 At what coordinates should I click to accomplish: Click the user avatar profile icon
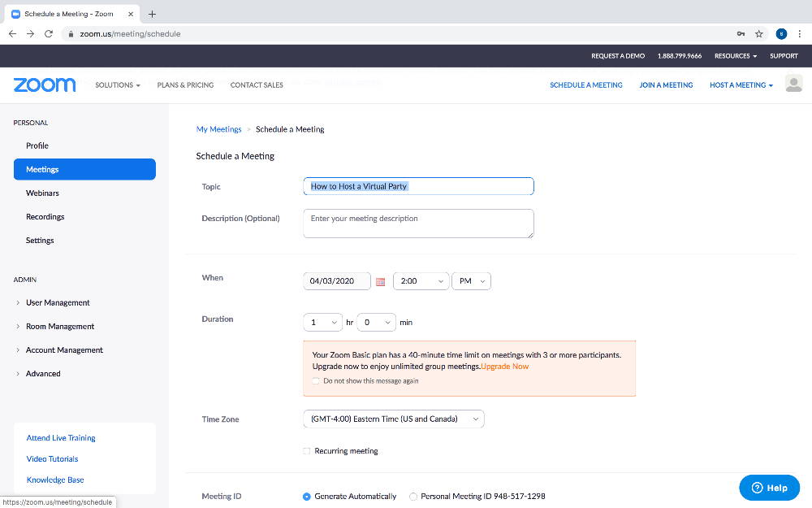793,84
